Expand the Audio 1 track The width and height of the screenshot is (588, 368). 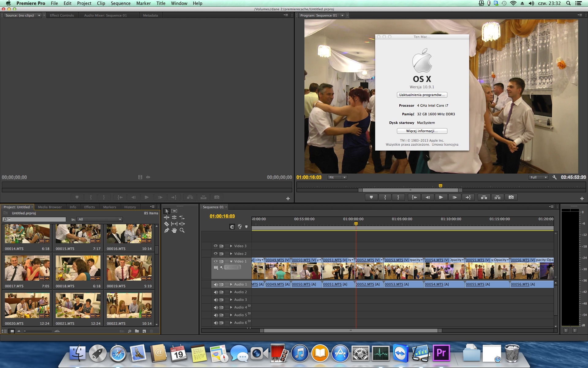point(231,284)
